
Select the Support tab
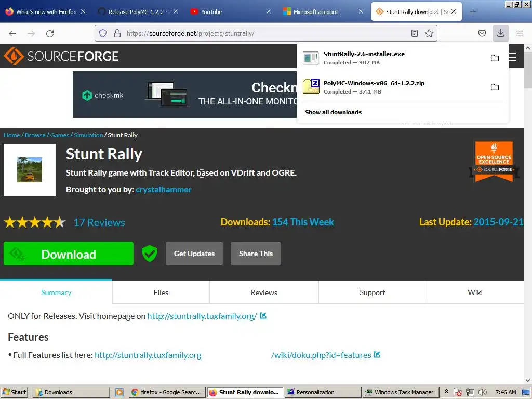click(372, 292)
